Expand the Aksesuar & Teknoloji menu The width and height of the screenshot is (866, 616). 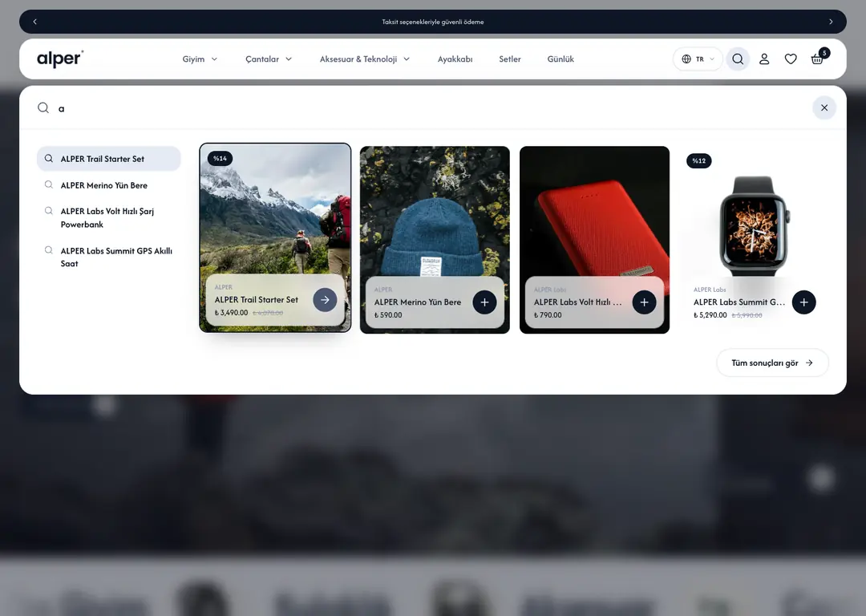pos(365,59)
